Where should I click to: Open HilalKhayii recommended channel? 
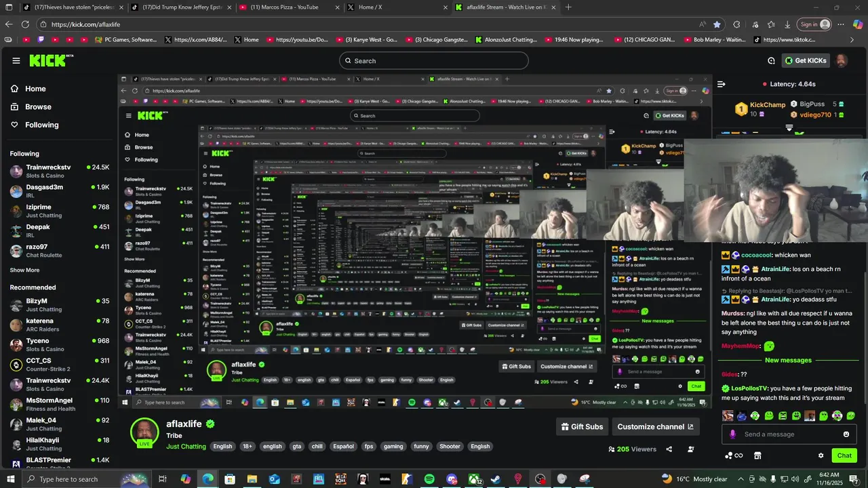click(x=60, y=444)
